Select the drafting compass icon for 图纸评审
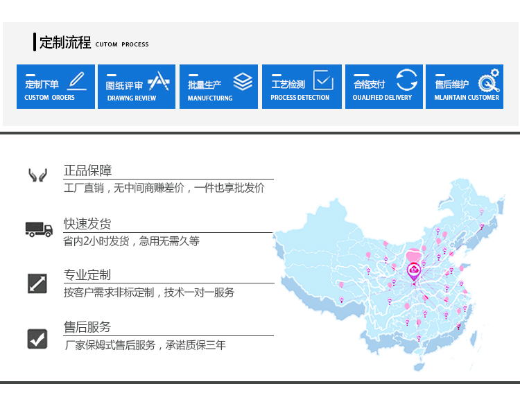Screen dimensions: 520x420 [x=159, y=81]
